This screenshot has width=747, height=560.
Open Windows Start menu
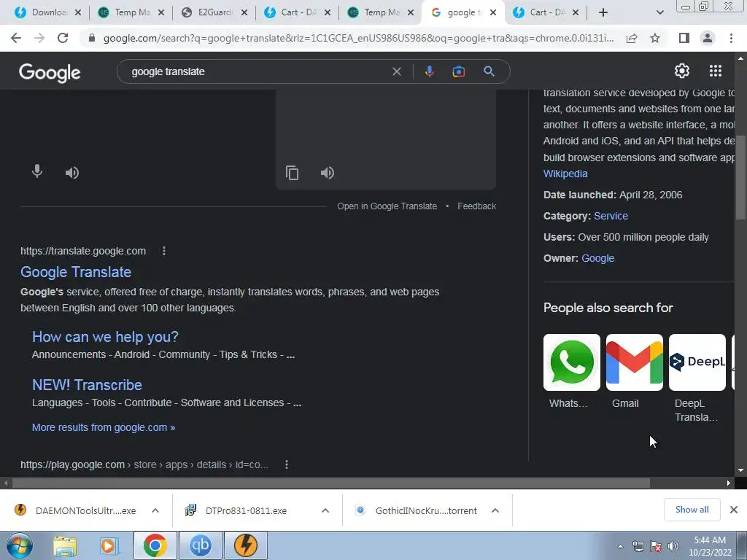pyautogui.click(x=20, y=545)
